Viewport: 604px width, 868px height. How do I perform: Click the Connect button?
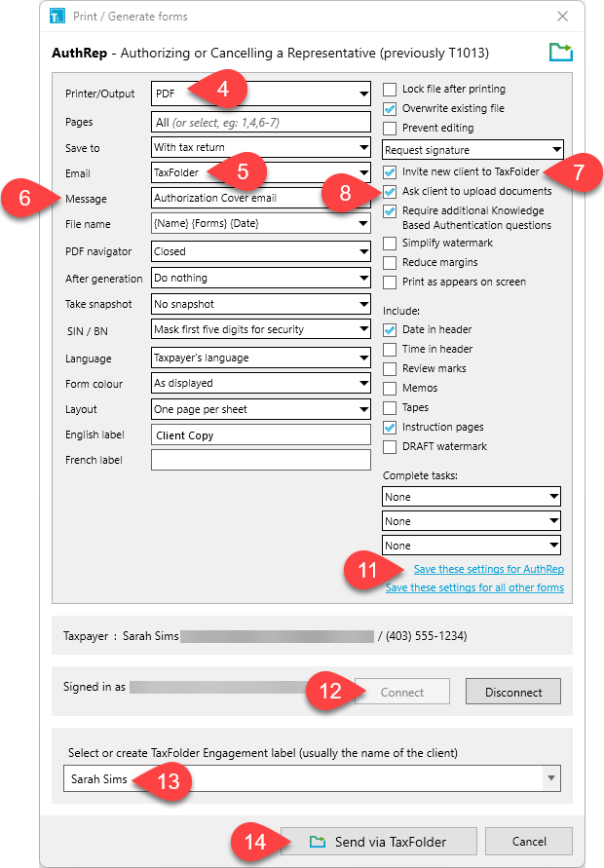[402, 692]
